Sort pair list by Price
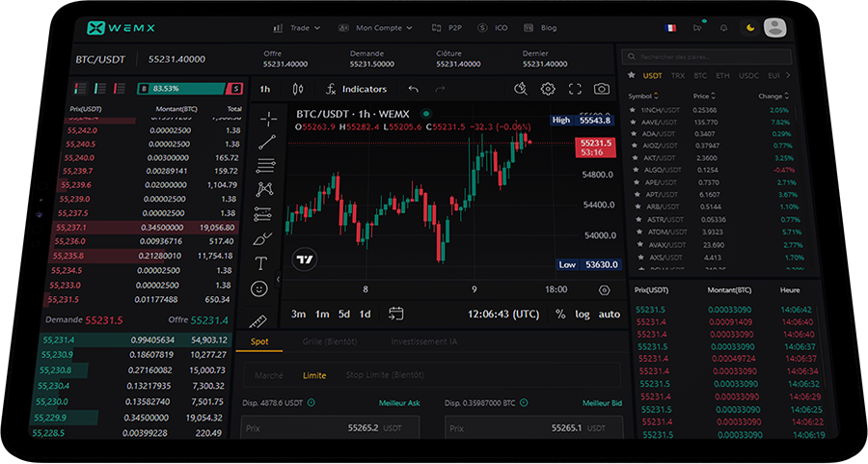The width and height of the screenshot is (868, 464). (x=705, y=96)
